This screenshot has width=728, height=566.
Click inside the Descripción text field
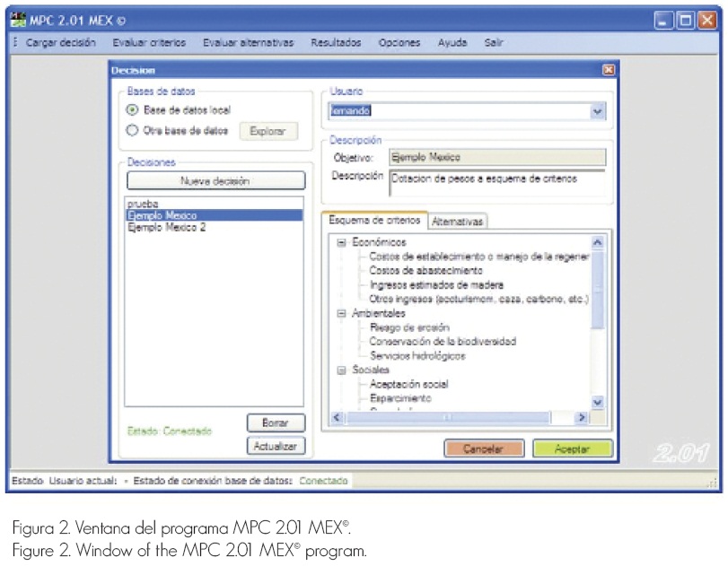(x=496, y=183)
